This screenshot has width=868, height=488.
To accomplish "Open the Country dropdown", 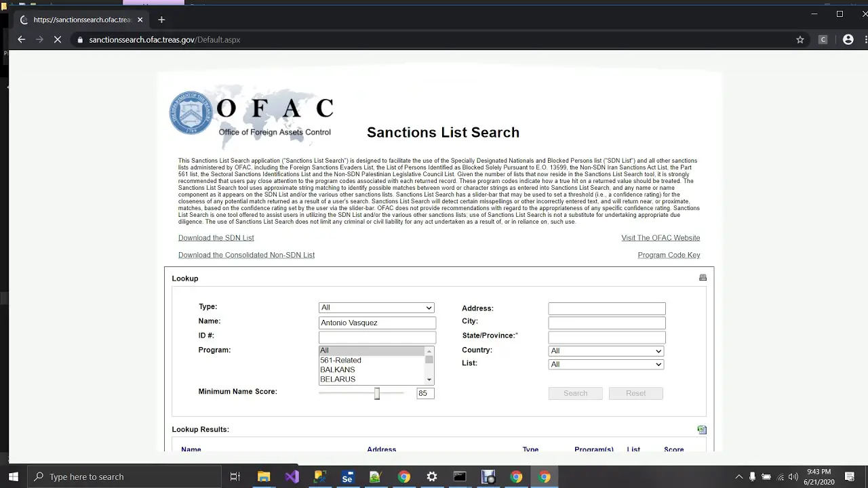I will (x=606, y=351).
